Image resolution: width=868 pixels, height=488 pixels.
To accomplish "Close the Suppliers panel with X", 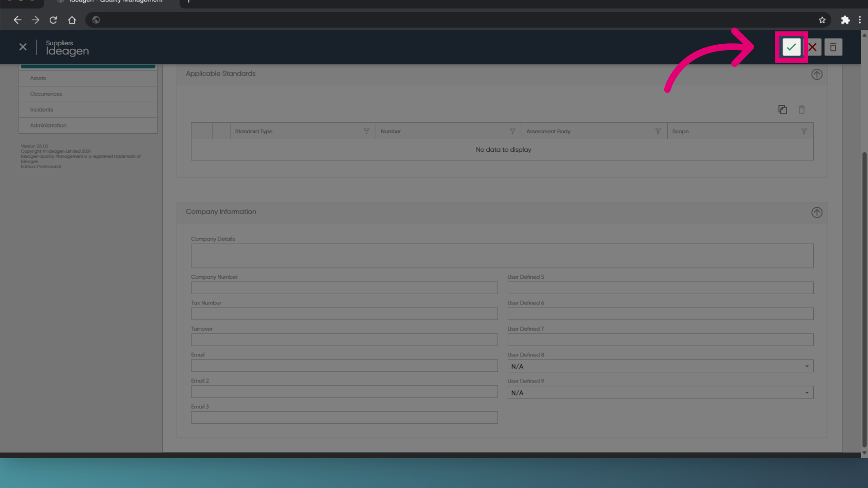I will coord(23,47).
